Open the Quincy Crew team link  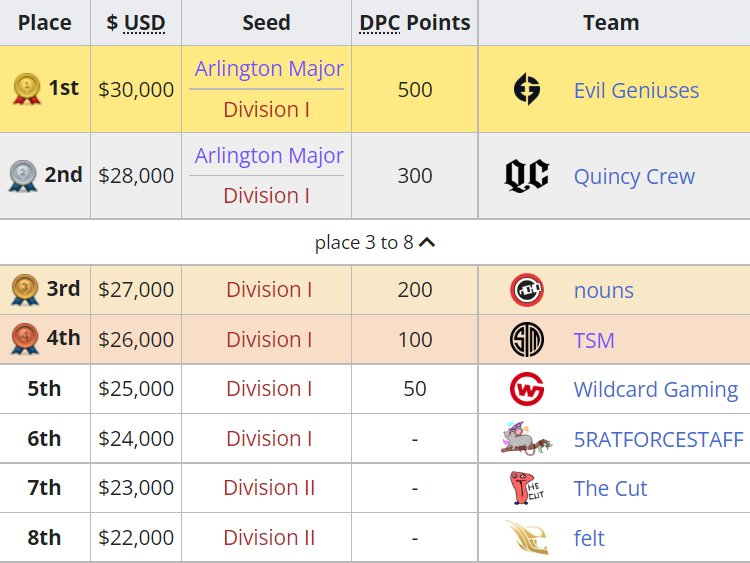coord(634,177)
